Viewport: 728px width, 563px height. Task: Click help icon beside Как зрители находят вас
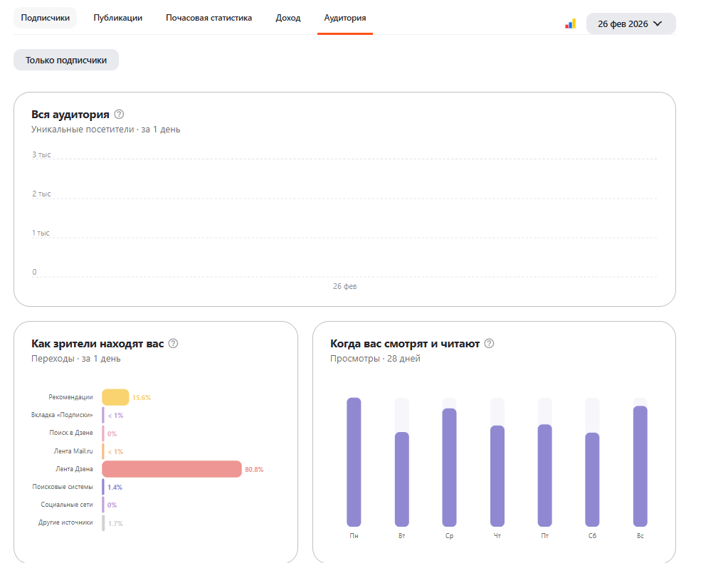point(173,344)
